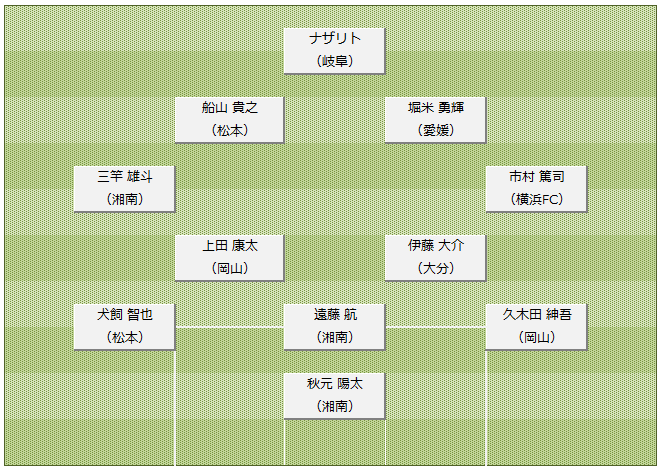Click the (横浜FC) team label
Viewport: 661px width, 471px height.
pyautogui.click(x=537, y=199)
